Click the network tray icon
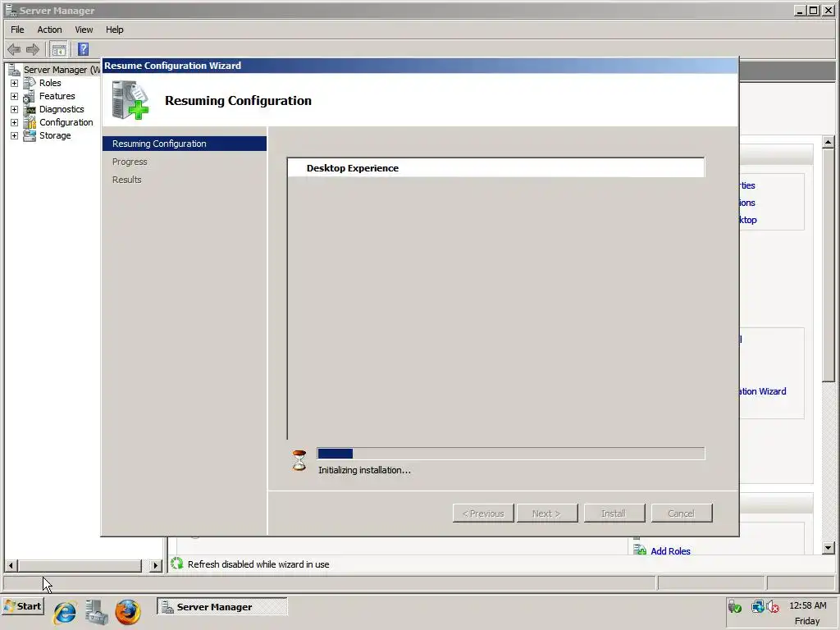The height and width of the screenshot is (630, 840). (757, 606)
